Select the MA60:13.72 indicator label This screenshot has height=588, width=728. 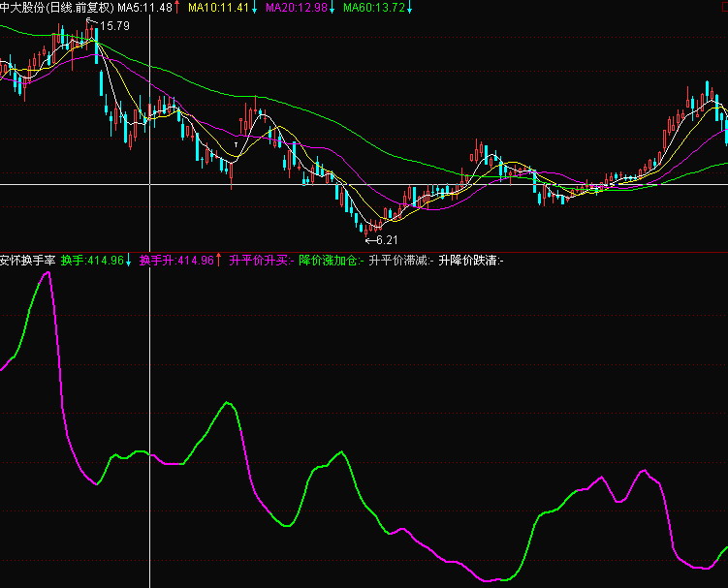(x=374, y=8)
